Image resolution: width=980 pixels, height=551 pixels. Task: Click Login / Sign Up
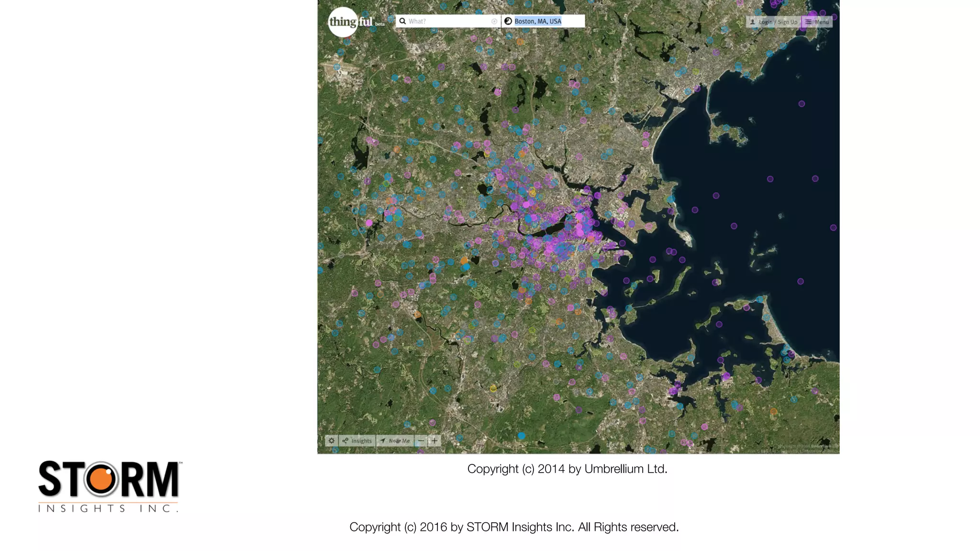coord(778,22)
